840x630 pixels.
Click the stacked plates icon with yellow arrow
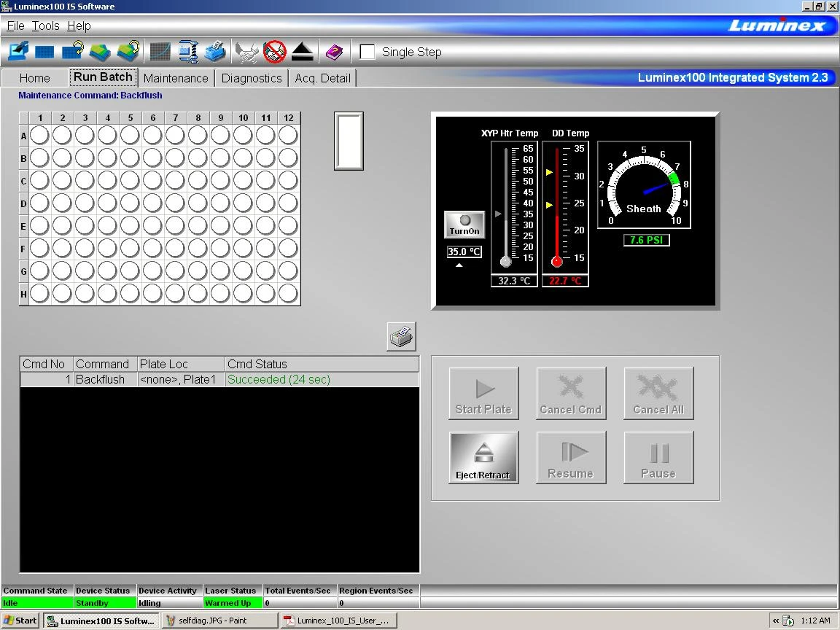[x=128, y=51]
